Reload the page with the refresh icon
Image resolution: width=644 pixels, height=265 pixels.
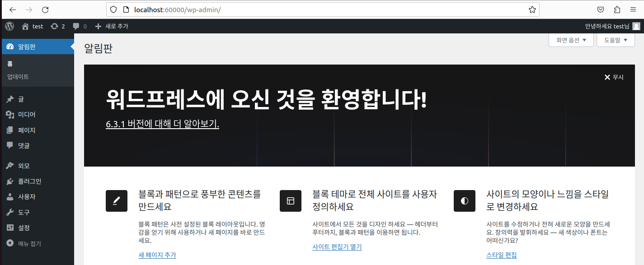tap(45, 9)
